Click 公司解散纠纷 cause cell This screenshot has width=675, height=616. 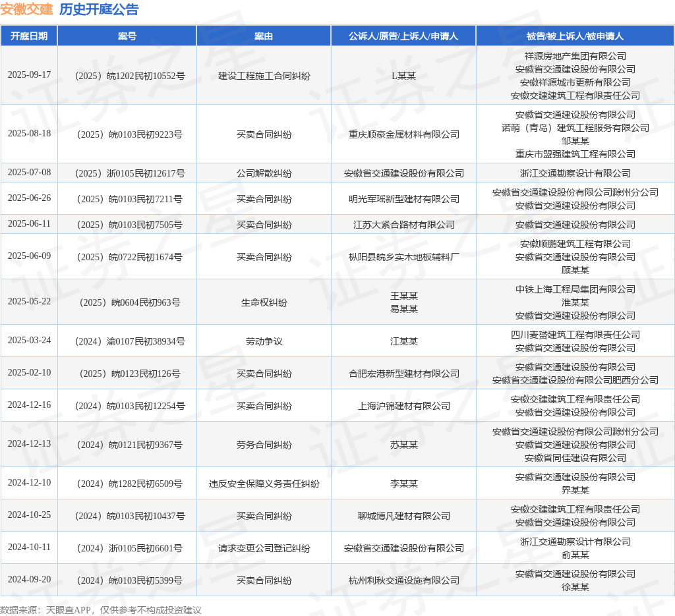(264, 173)
